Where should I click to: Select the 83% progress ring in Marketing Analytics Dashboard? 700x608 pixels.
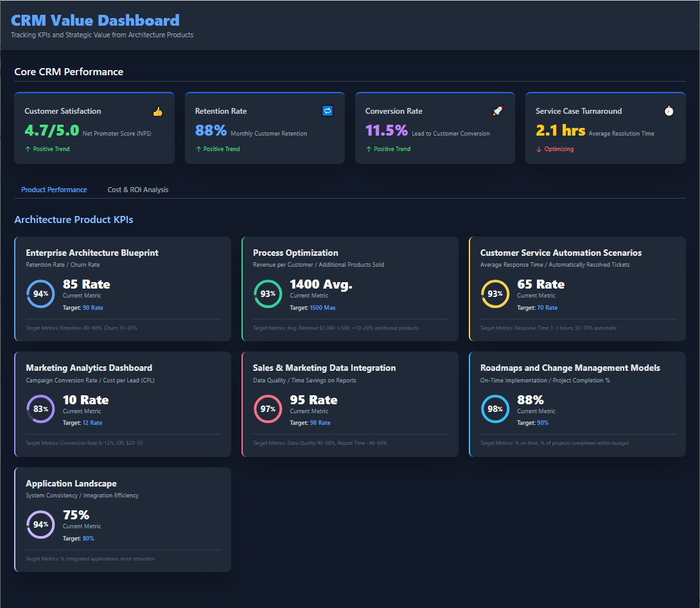point(40,409)
